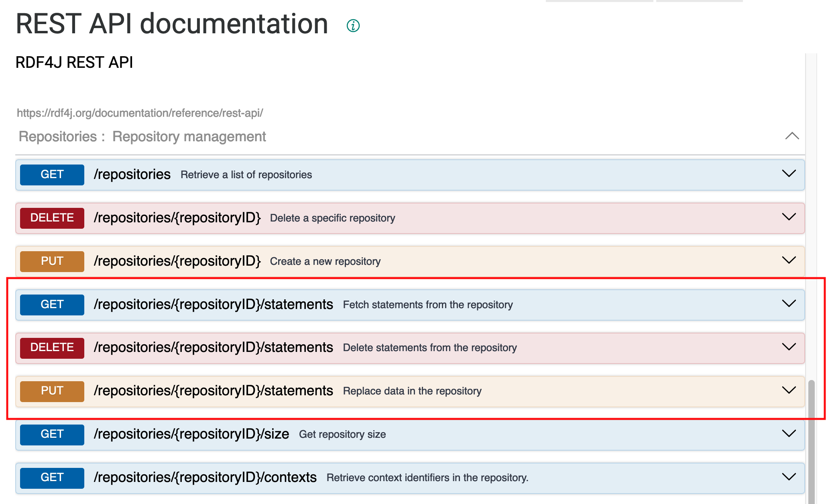This screenshot has height=504, width=830.
Task: Collapse the Repositories section with the up chevron
Action: point(792,136)
